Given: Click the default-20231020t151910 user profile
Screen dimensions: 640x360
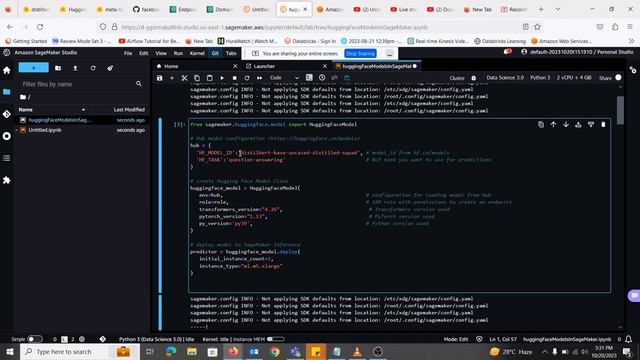Looking at the screenshot, I should [x=578, y=52].
